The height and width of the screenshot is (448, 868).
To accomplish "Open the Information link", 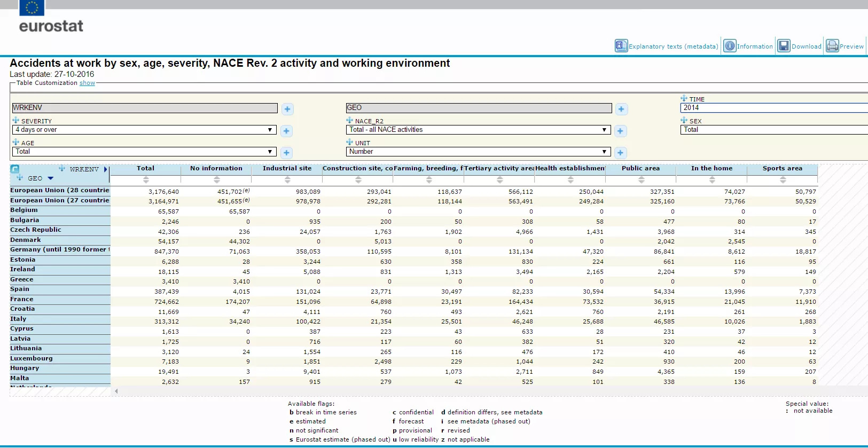I will tap(755, 46).
